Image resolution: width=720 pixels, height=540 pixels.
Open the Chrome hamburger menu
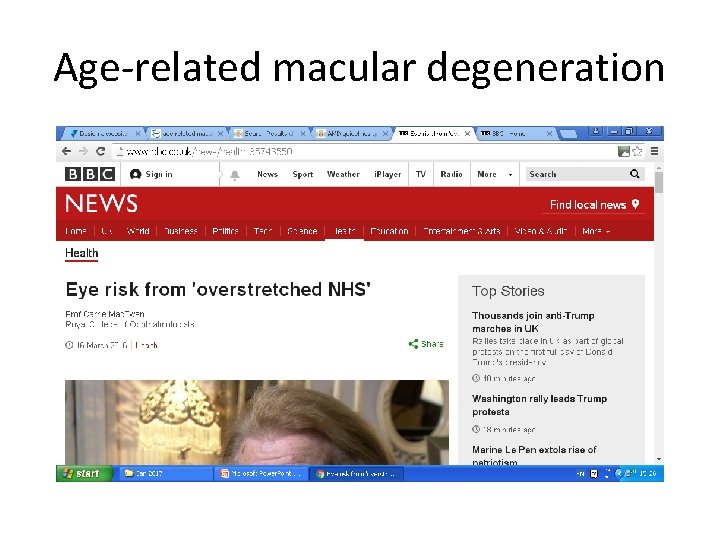(654, 151)
